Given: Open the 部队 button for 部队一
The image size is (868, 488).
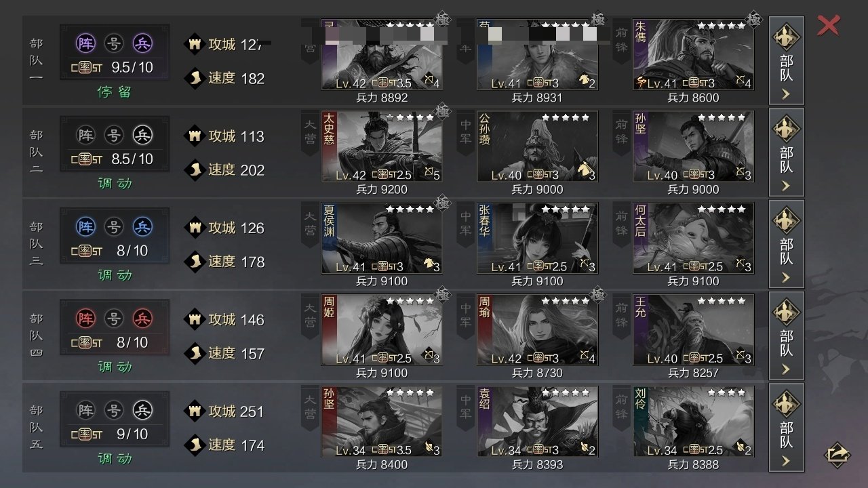Looking at the screenshot, I should click(x=787, y=60).
